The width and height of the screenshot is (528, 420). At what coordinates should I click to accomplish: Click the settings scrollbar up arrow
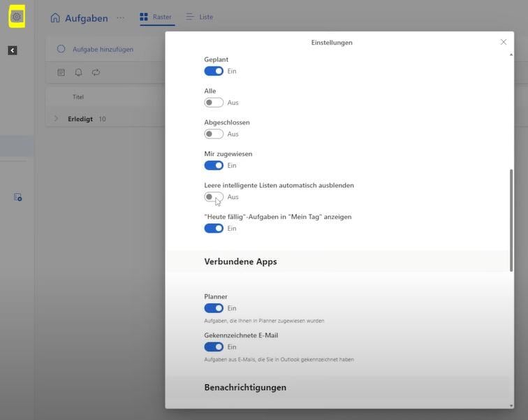point(511,55)
